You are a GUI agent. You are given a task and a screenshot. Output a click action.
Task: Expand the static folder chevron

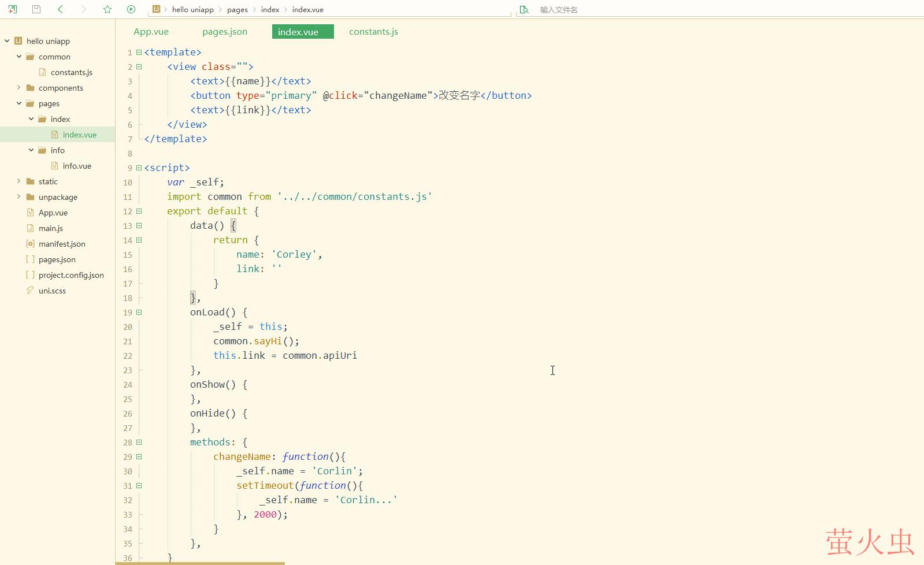point(19,181)
